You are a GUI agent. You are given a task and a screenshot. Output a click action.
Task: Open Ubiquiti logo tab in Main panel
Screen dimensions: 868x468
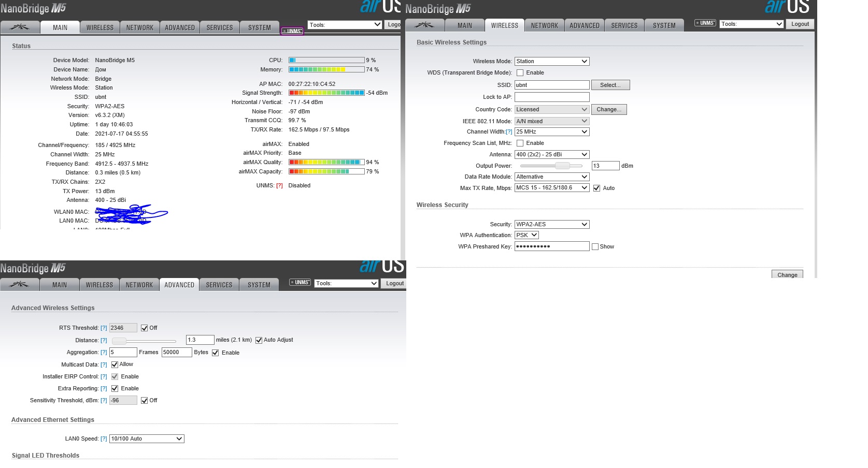click(x=20, y=27)
